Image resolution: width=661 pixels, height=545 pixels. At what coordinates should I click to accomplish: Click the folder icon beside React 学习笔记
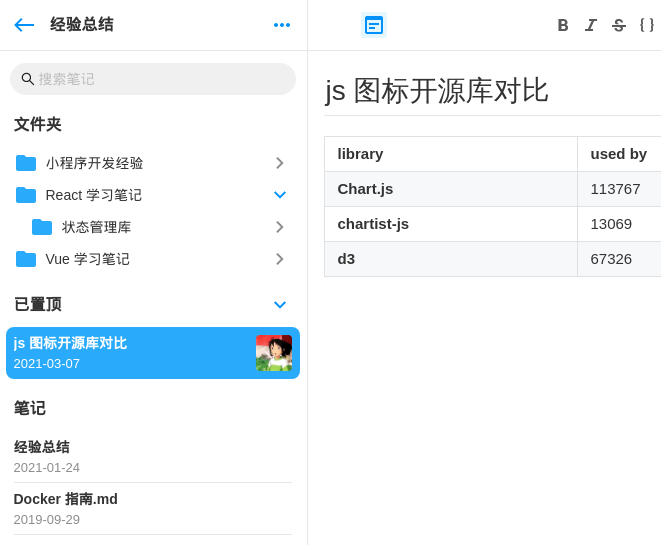point(26,195)
